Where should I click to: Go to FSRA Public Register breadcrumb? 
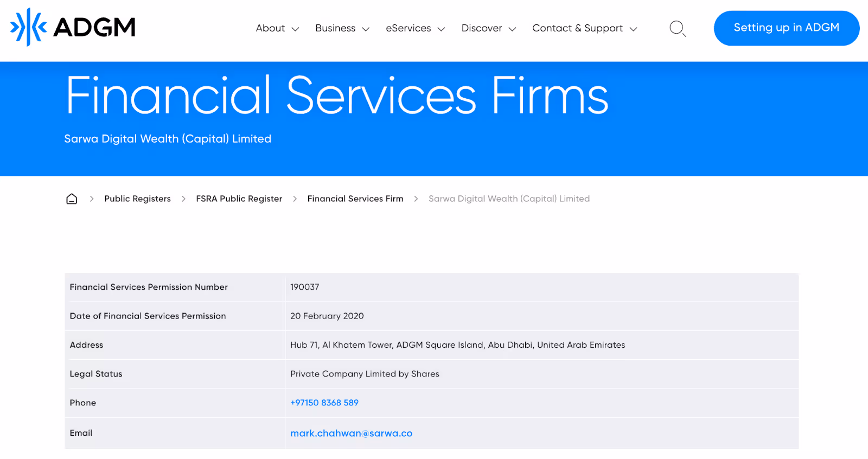239,199
